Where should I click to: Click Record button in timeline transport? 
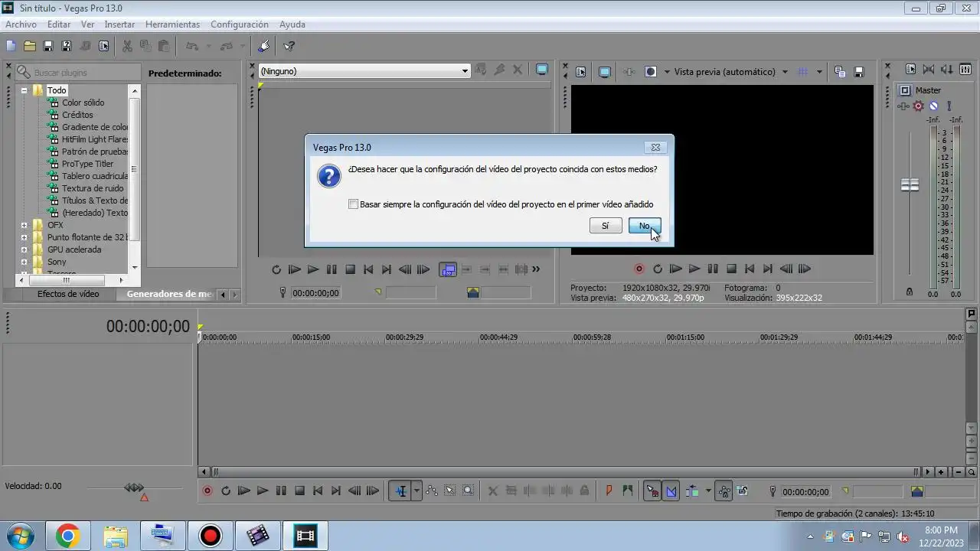coord(207,491)
